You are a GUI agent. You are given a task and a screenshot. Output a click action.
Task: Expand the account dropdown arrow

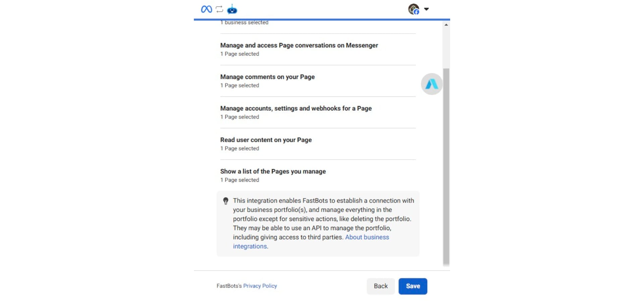[426, 9]
